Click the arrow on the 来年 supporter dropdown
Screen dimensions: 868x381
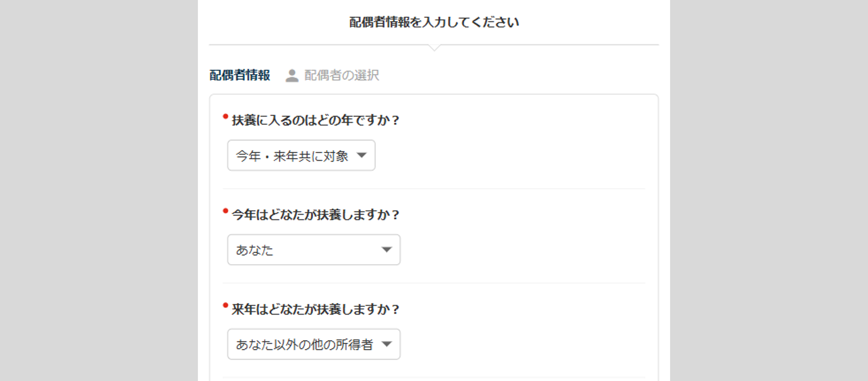pyautogui.click(x=386, y=345)
